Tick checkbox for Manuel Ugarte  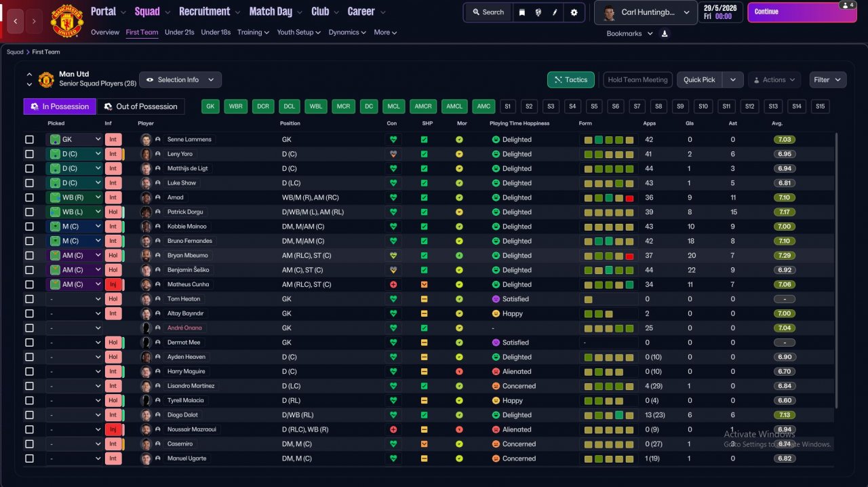[x=29, y=459]
